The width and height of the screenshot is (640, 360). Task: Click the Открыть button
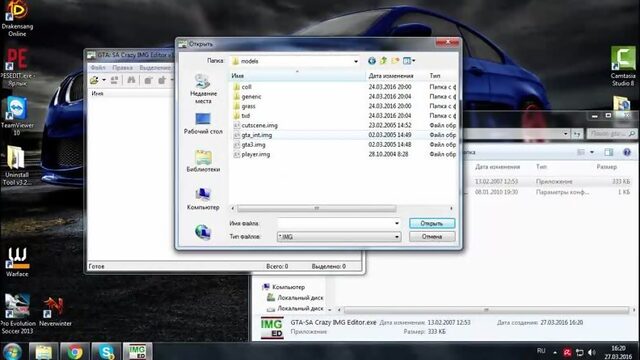pos(432,223)
